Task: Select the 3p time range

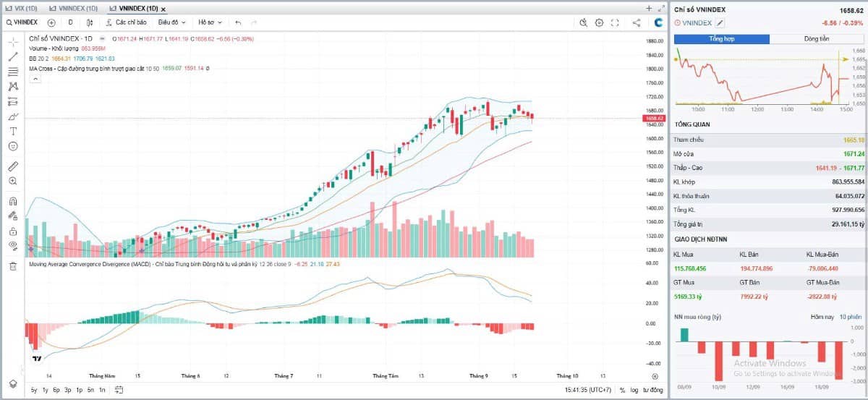Action: [x=67, y=390]
